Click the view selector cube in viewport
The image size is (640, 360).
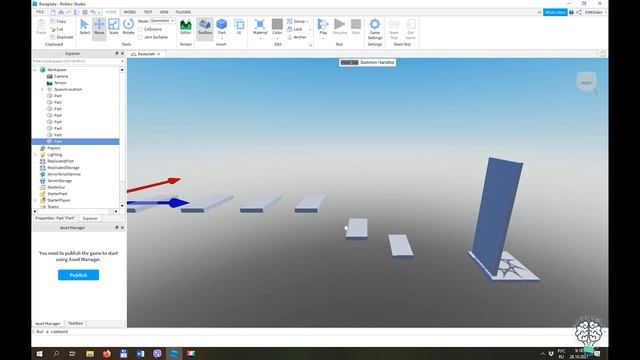click(x=586, y=82)
